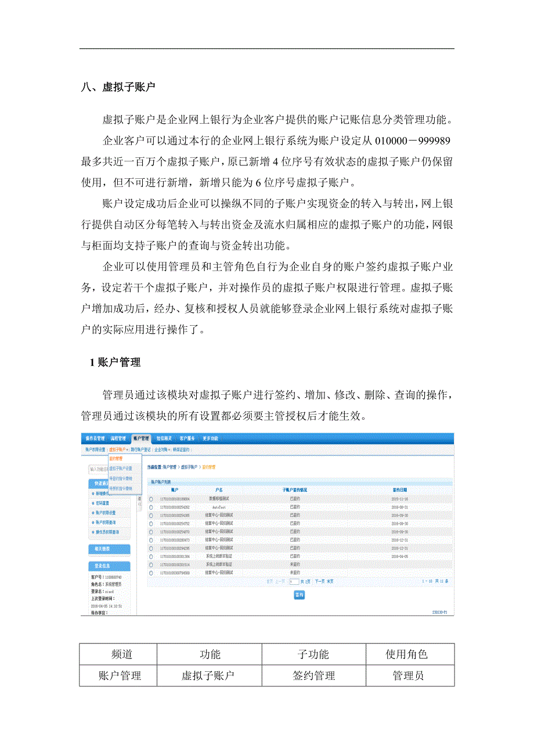Select radio button for 数据移植测试 account
The height and width of the screenshot is (756, 534).
(x=151, y=498)
